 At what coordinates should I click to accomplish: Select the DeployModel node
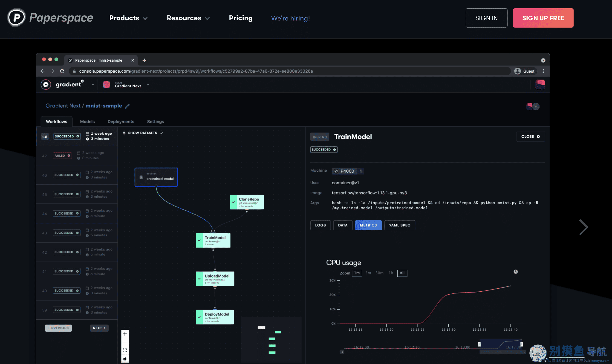pos(215,317)
